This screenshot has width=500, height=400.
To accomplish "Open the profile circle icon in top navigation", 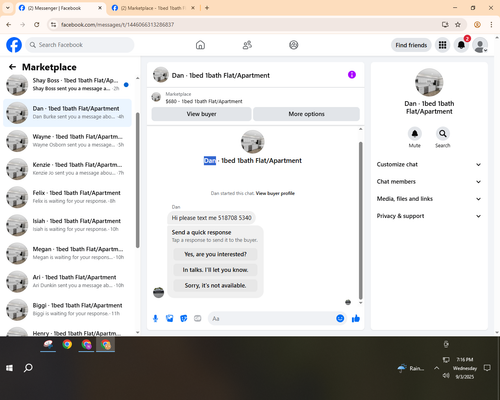I will click(x=294, y=45).
